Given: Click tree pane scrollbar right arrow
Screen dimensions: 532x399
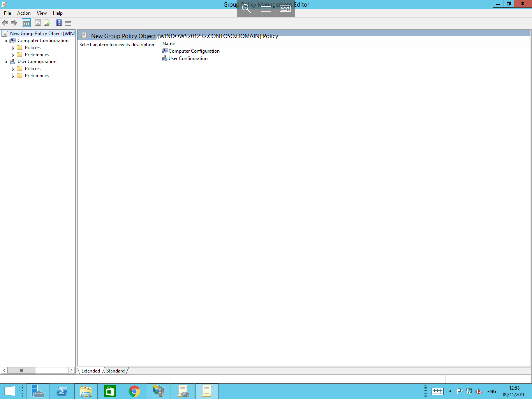Looking at the screenshot, I should pyautogui.click(x=71, y=370).
